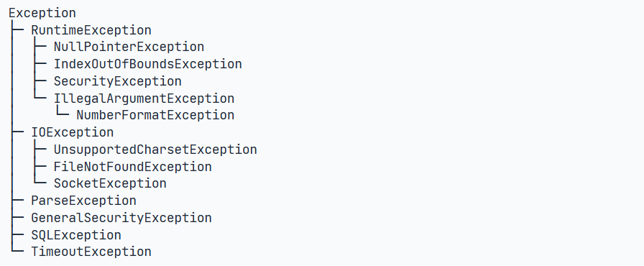The width and height of the screenshot is (644, 266).
Task: Click the branch connector before NumberFormatException
Action: pos(62,111)
